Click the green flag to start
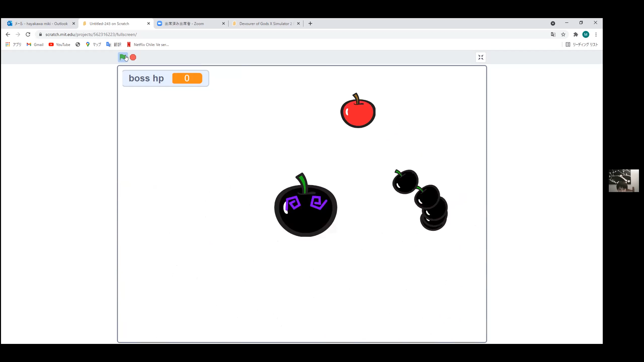Screen dimensions: 644x362 coord(123,57)
